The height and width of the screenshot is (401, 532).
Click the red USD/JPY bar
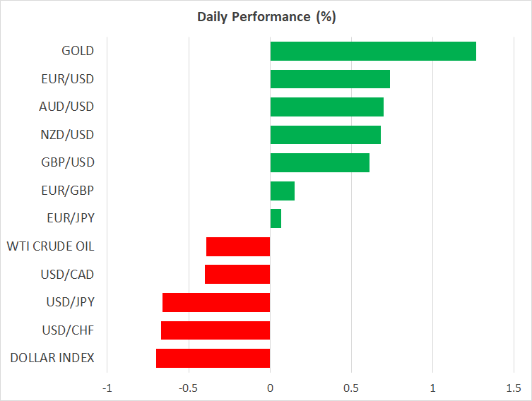(x=216, y=302)
